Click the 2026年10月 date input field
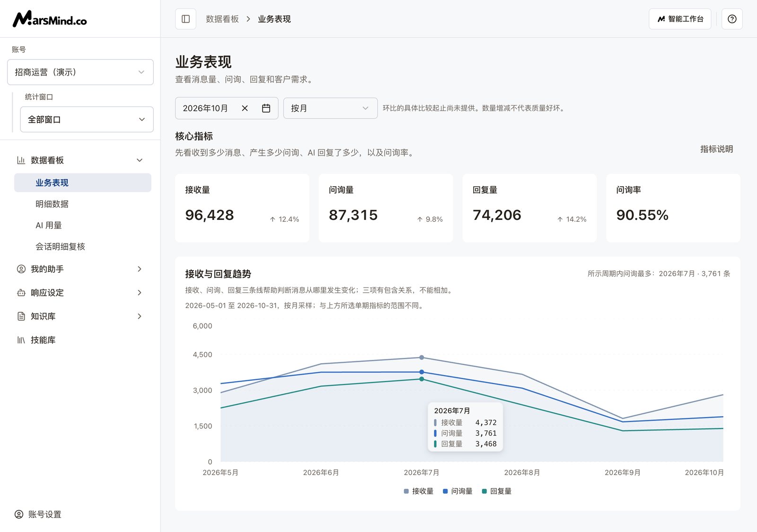 pyautogui.click(x=227, y=108)
